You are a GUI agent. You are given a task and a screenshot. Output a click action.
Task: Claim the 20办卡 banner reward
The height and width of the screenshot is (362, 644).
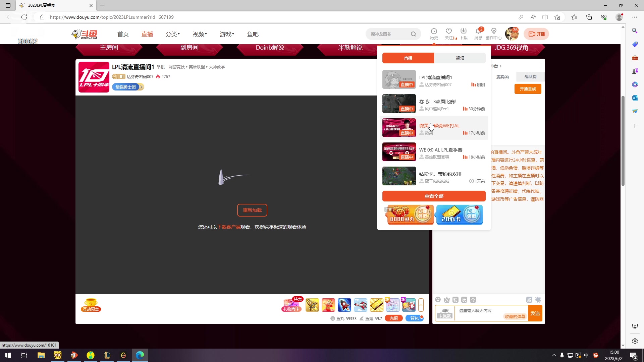(x=459, y=215)
